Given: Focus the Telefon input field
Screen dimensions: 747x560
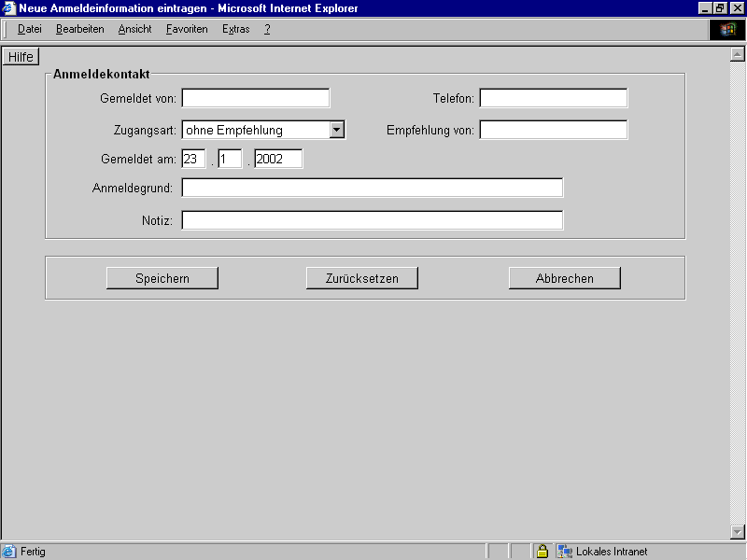Looking at the screenshot, I should [x=554, y=98].
